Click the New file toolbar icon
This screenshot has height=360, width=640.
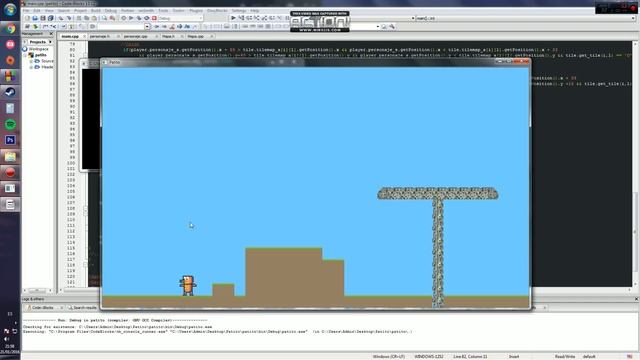click(27, 18)
